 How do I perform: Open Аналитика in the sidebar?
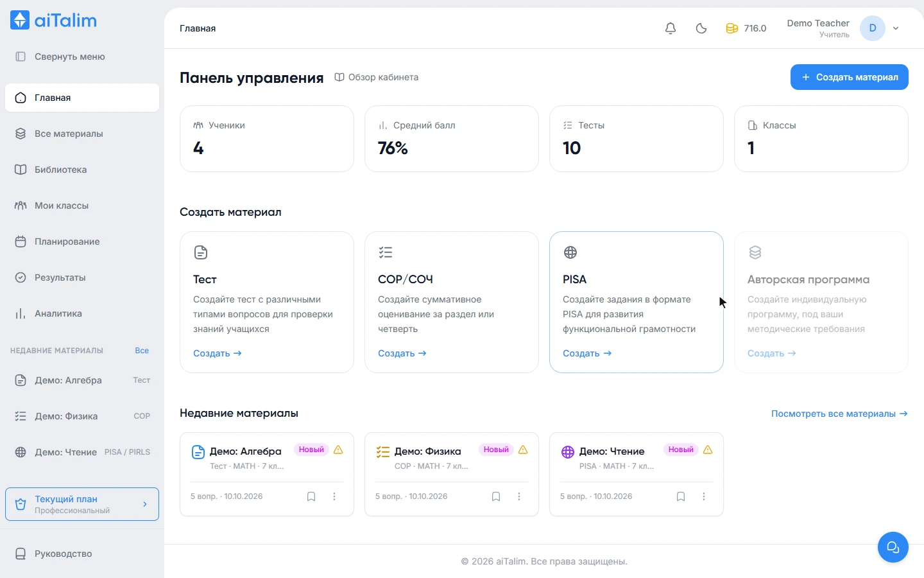pos(82,313)
